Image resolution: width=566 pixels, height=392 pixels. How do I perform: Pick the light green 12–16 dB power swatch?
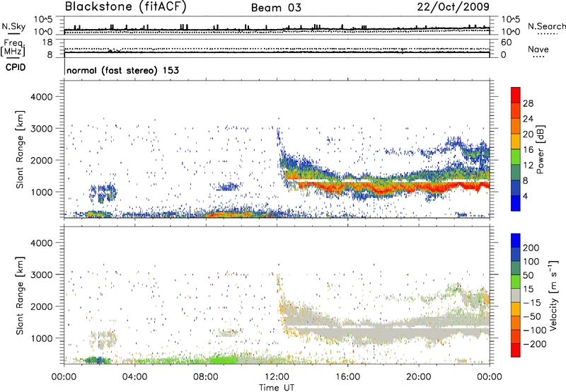click(x=516, y=157)
